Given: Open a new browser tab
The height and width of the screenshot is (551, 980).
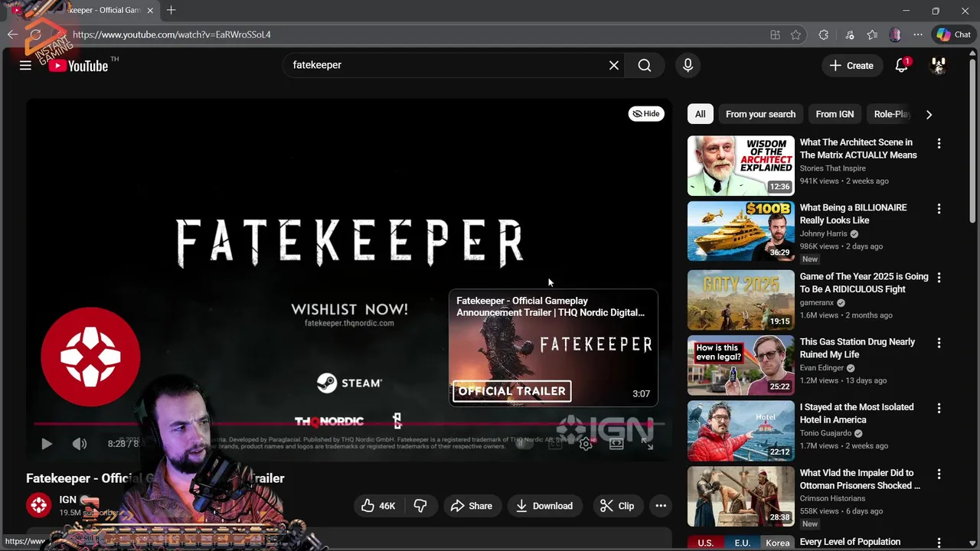Looking at the screenshot, I should click(171, 11).
